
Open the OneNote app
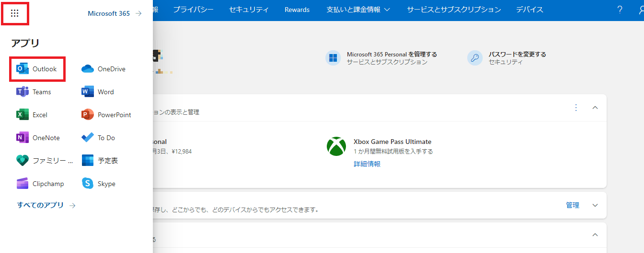coord(38,138)
